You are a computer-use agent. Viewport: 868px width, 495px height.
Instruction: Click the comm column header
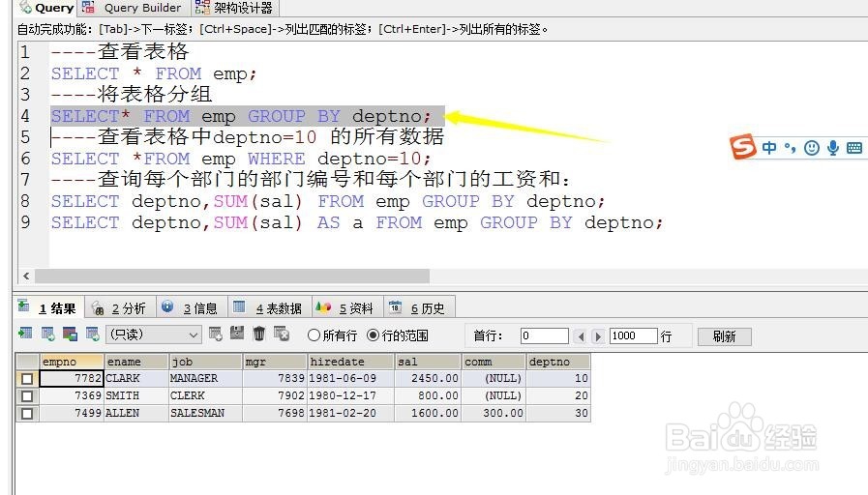coord(494,362)
